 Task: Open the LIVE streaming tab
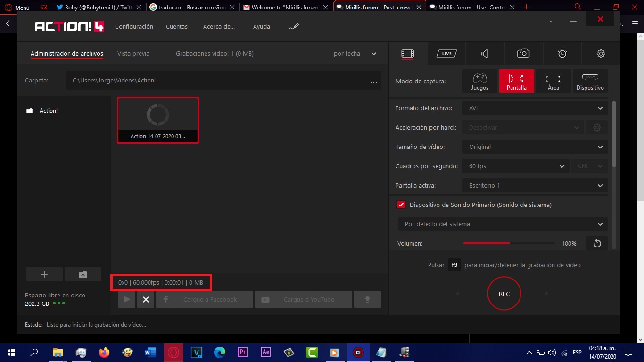coord(446,54)
